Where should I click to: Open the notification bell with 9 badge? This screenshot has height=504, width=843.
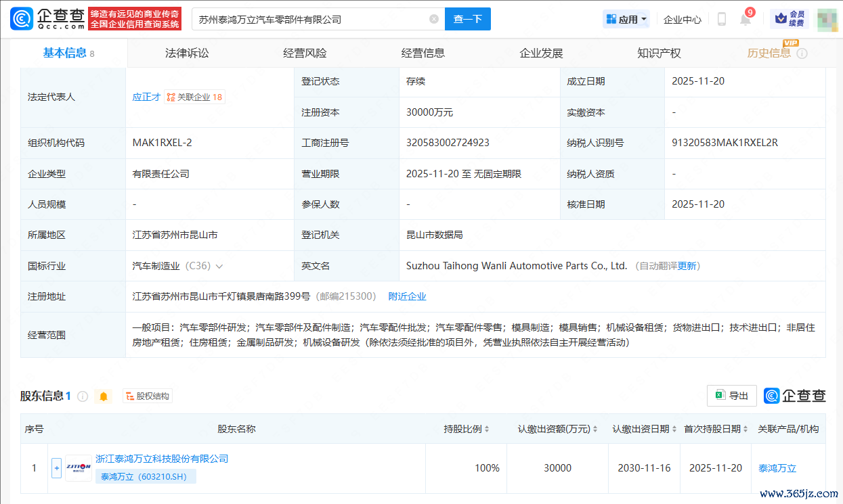pyautogui.click(x=745, y=20)
